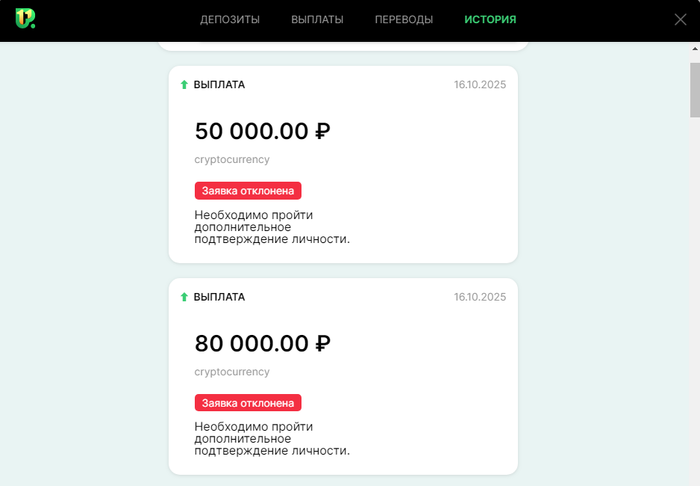Screen dimensions: 700x486
Task: Click the 50 000.00 ₽ amount
Action: coord(262,131)
